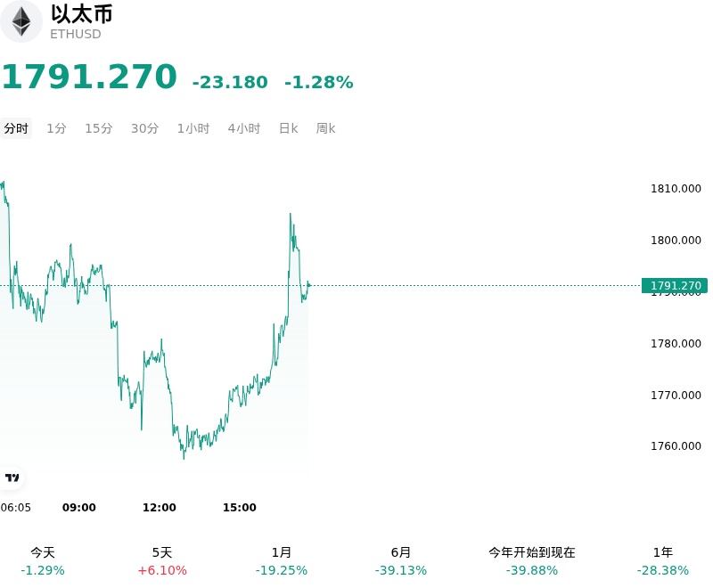The width and height of the screenshot is (713, 588).
Task: Click the 1800.000 price axis label
Action: (676, 240)
